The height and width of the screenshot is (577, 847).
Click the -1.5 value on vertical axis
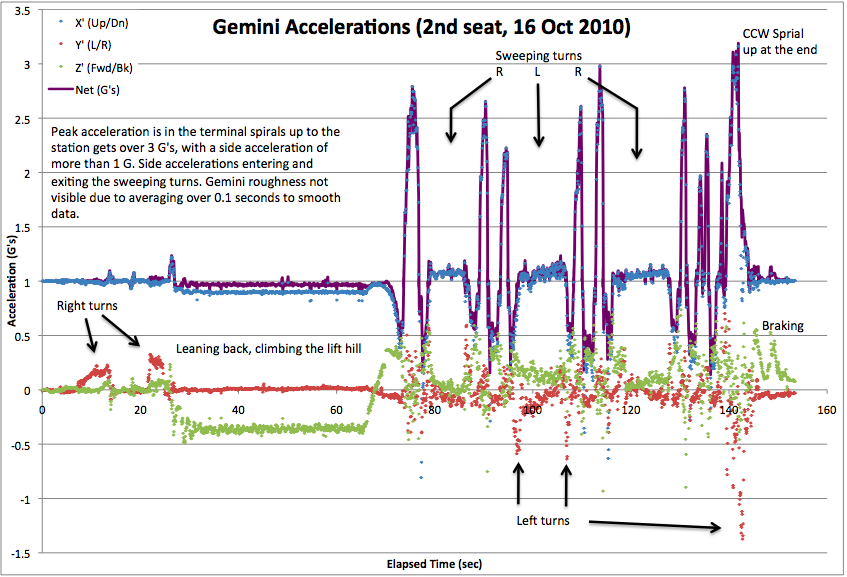click(x=21, y=554)
